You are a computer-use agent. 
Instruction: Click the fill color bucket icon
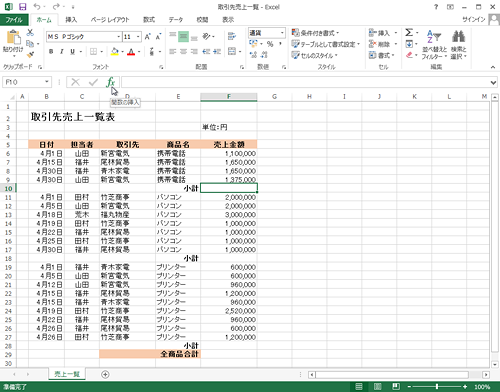(115, 52)
